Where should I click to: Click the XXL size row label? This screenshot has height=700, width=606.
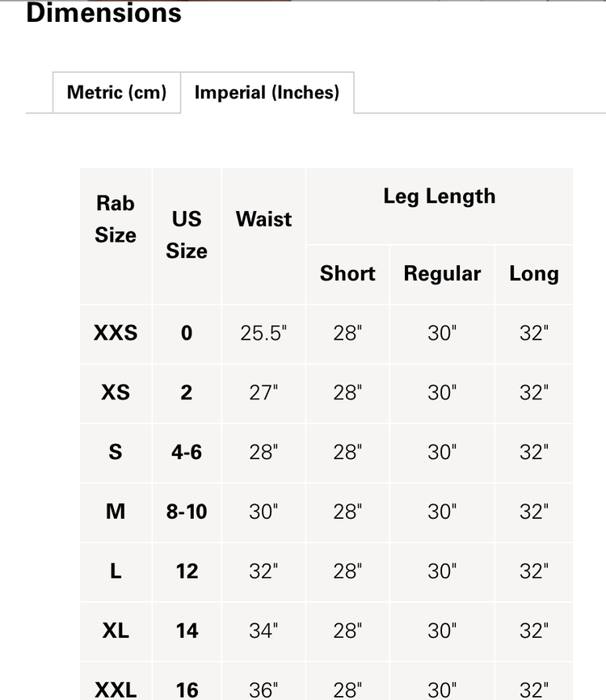coord(115,689)
